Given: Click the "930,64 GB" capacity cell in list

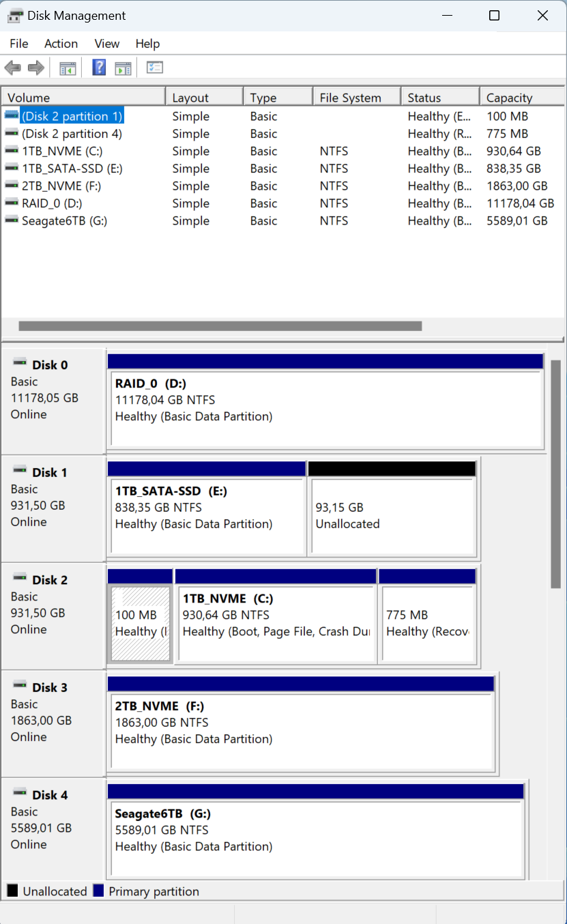Looking at the screenshot, I should pos(513,151).
